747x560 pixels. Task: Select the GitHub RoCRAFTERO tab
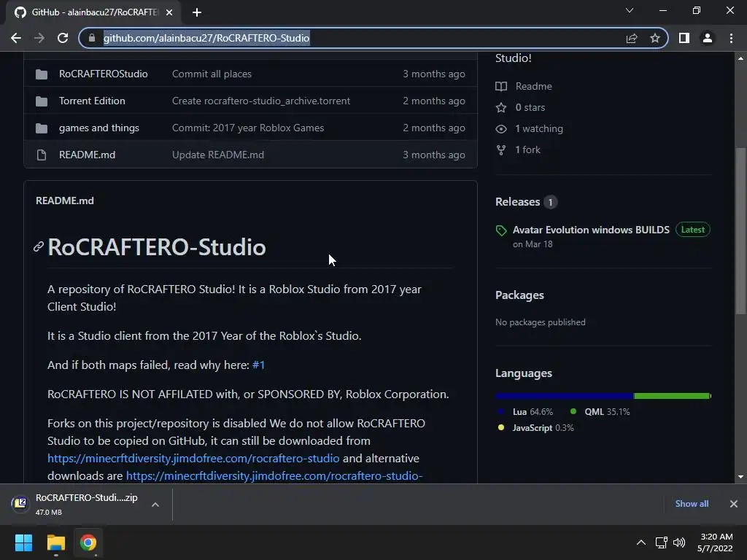point(93,12)
